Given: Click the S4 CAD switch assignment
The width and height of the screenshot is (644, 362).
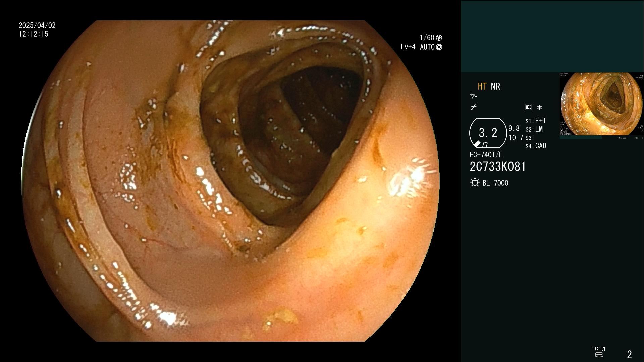Looking at the screenshot, I should [536, 146].
